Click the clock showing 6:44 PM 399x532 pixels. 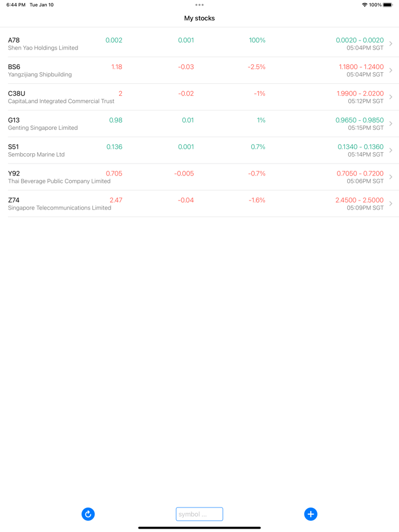click(13, 5)
